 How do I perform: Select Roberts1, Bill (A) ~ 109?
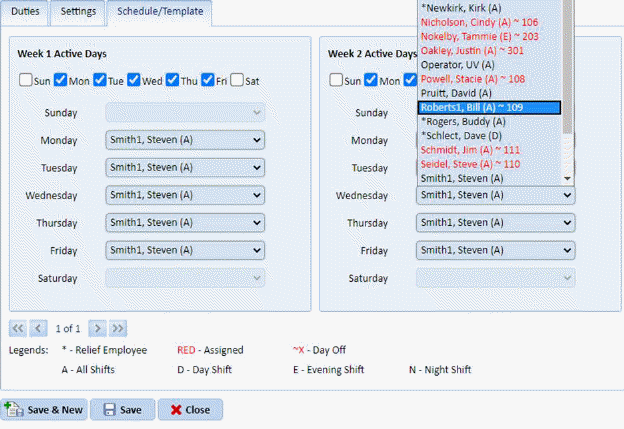click(488, 107)
